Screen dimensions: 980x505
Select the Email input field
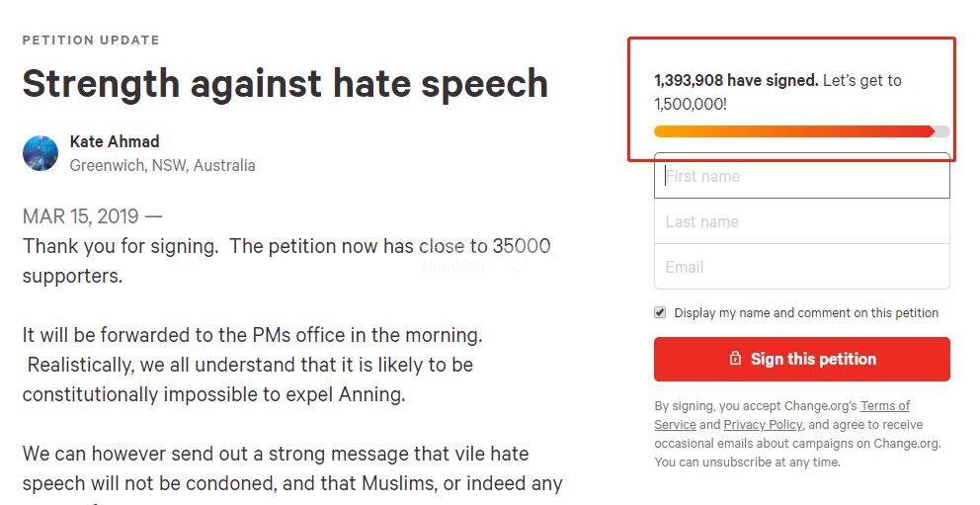(x=801, y=267)
